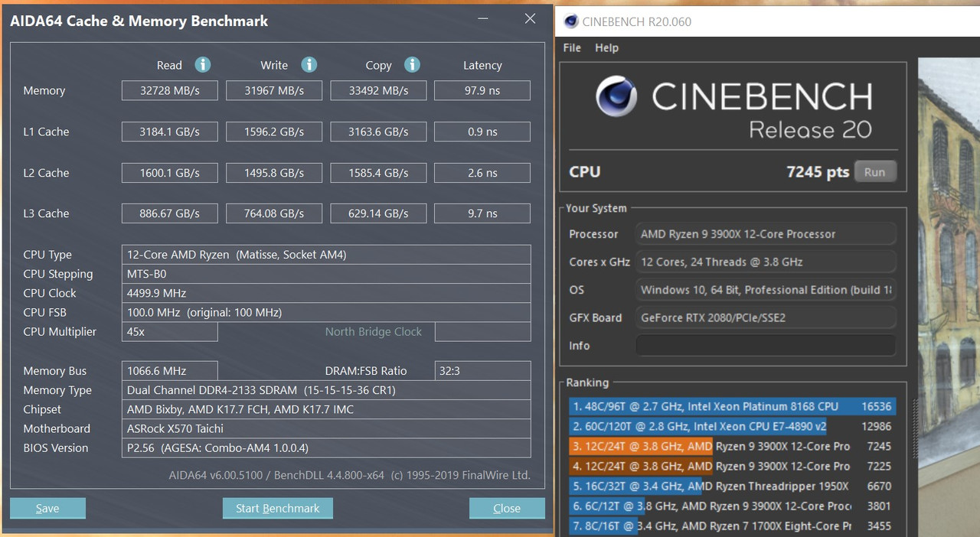
Task: Select the 6C/12T Ryzen 9 3900X entry
Action: (732, 506)
